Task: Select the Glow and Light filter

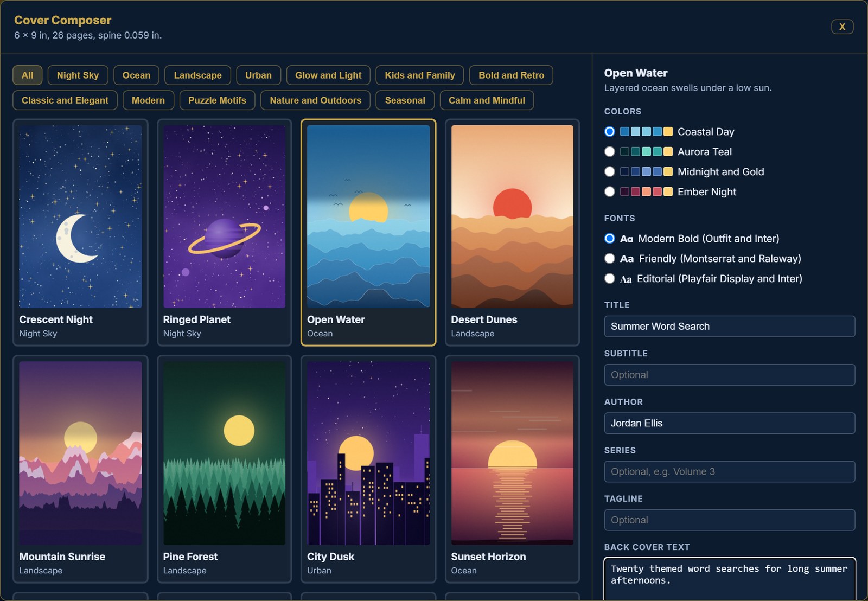Action: (x=328, y=75)
